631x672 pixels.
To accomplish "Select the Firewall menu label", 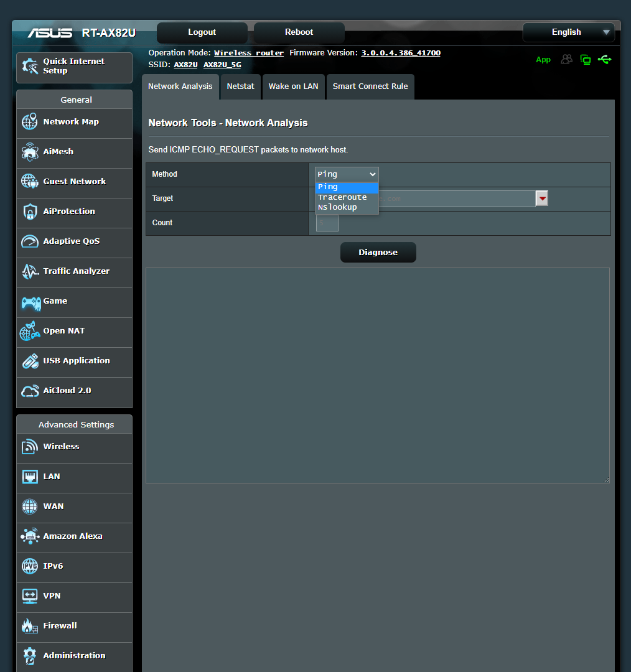I will click(x=60, y=626).
